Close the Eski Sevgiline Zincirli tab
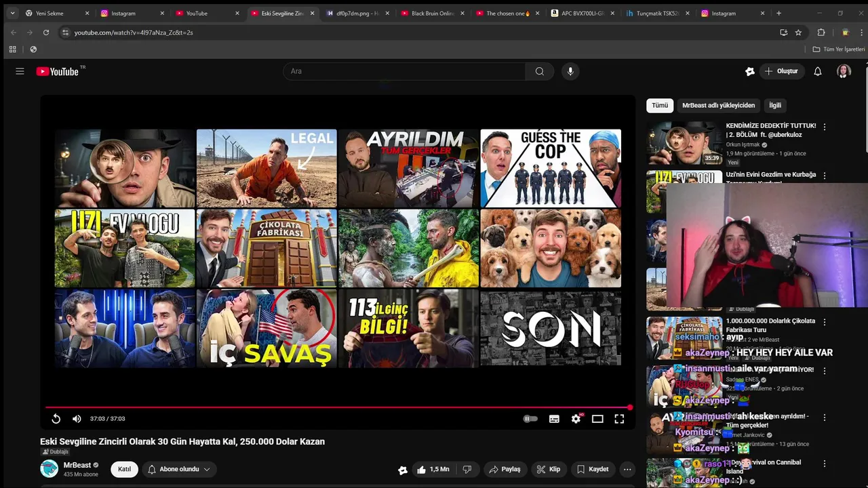Viewport: 868px width, 488px height. (313, 13)
